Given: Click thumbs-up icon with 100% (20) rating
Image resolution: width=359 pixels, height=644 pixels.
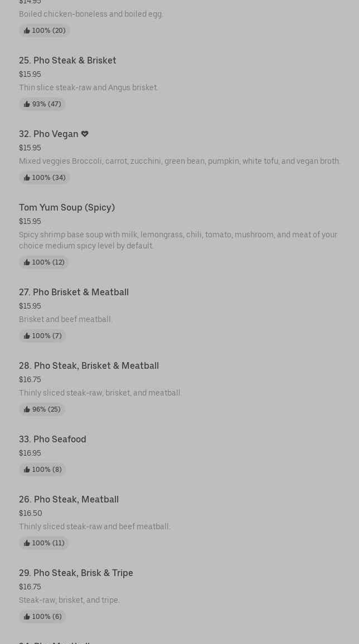Looking at the screenshot, I should click(x=27, y=31).
